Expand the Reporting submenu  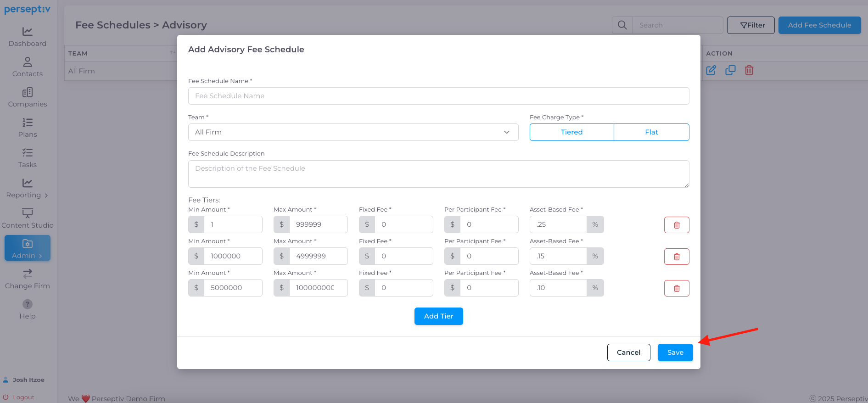coord(28,195)
